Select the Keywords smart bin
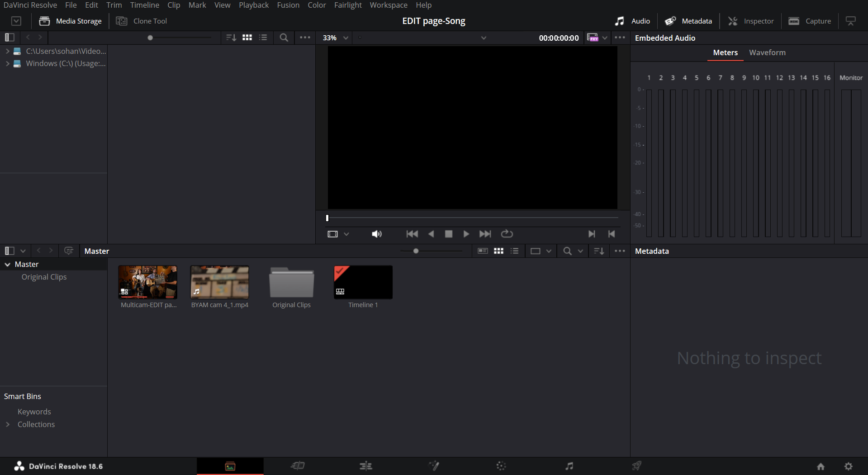Image resolution: width=868 pixels, height=475 pixels. pos(34,412)
